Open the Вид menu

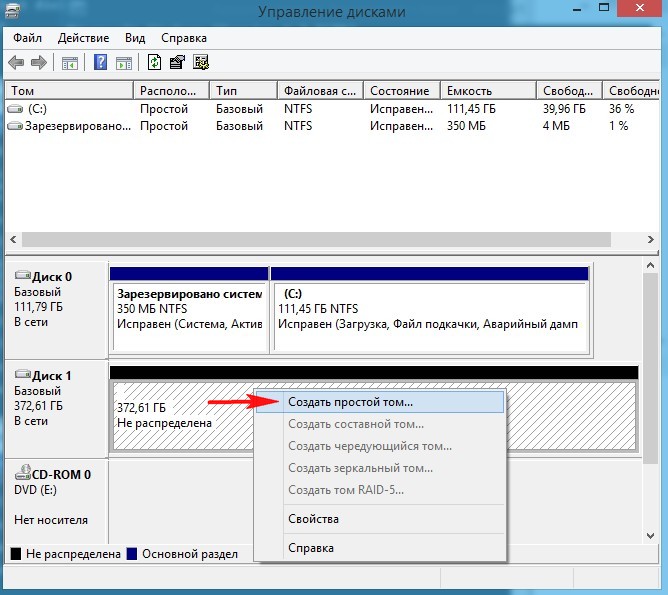(135, 37)
